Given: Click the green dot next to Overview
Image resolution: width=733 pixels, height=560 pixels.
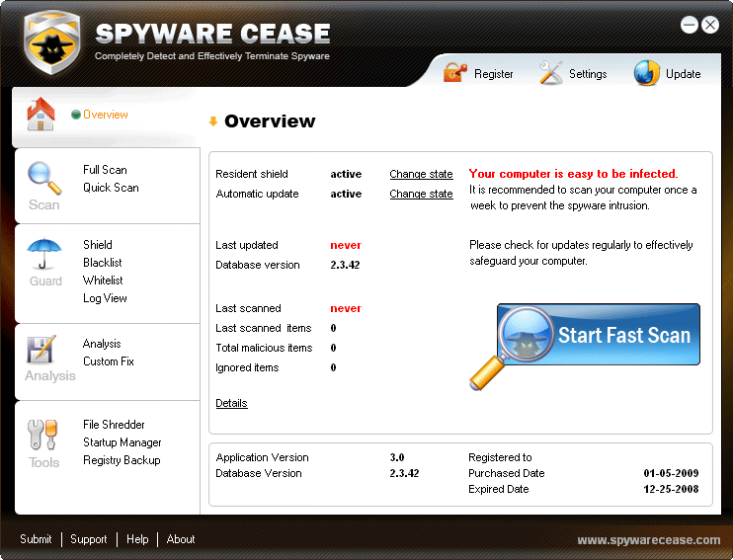Looking at the screenshot, I should point(76,115).
